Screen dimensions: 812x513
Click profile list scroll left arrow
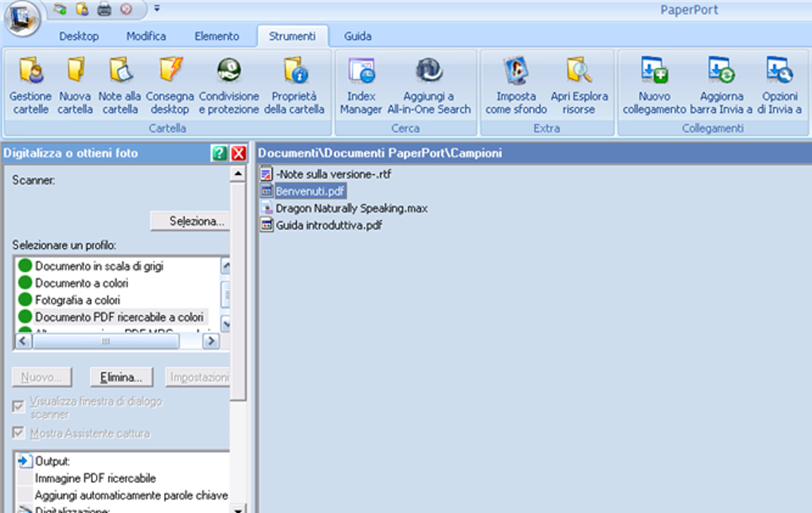(23, 341)
